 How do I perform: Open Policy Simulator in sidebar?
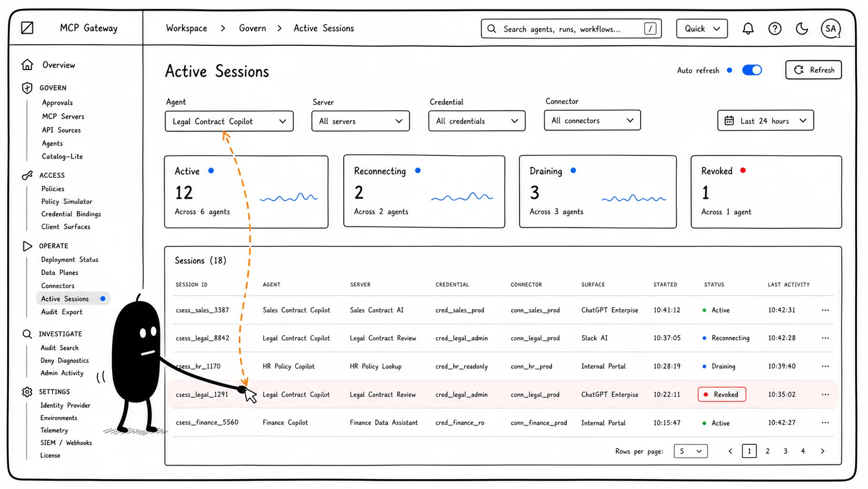pyautogui.click(x=66, y=202)
